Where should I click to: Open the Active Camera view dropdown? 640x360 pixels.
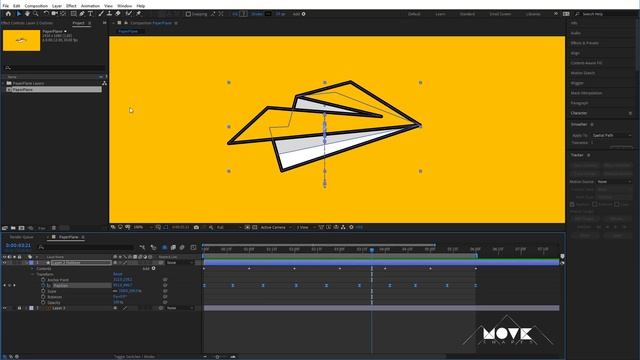(x=276, y=227)
